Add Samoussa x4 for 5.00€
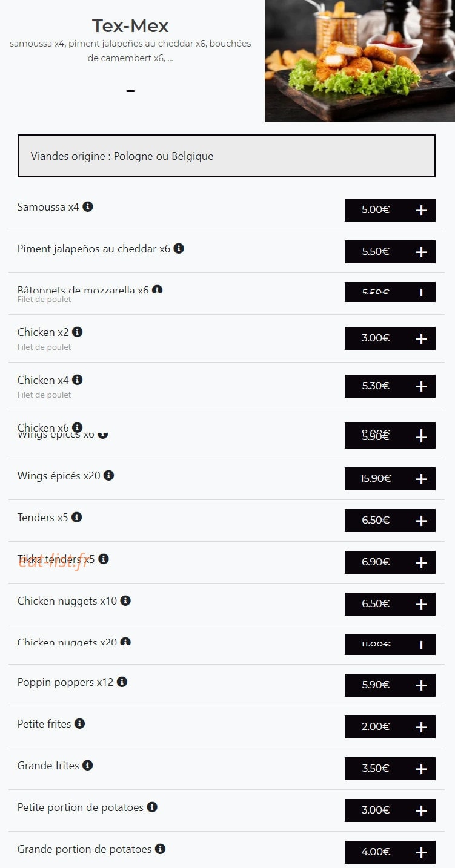455x868 pixels. tap(390, 210)
